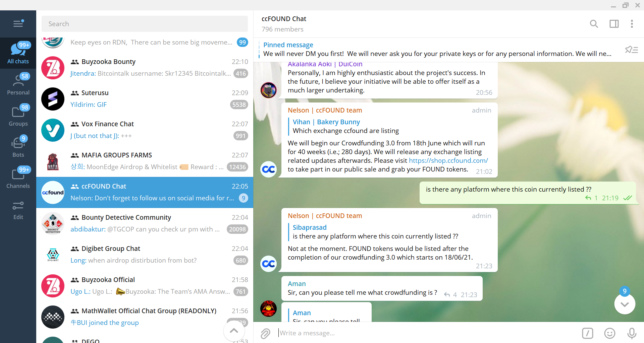Start voice message recording with the microphone
Screen dimensions: 644x343
[632, 333]
